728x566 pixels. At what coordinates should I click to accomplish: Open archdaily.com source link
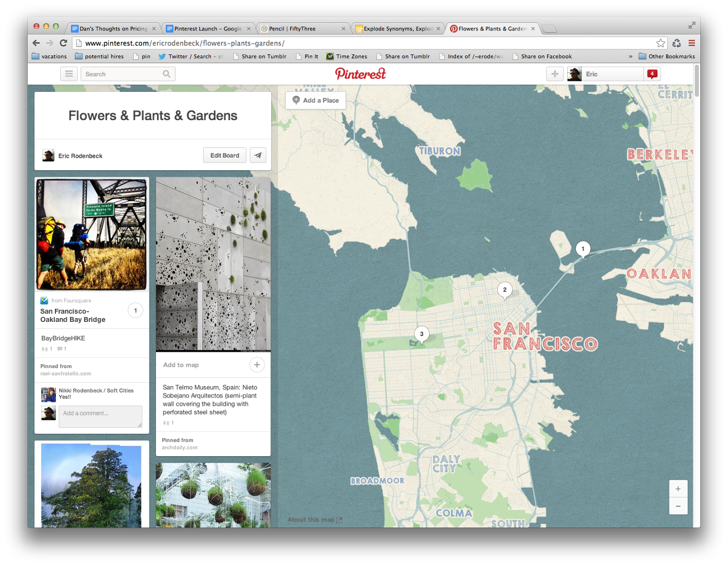180,447
